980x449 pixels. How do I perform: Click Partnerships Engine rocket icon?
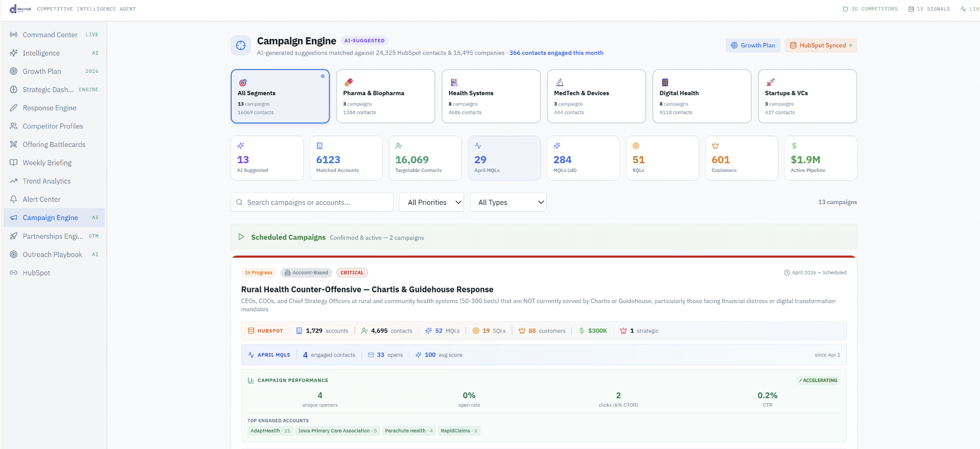(14, 236)
